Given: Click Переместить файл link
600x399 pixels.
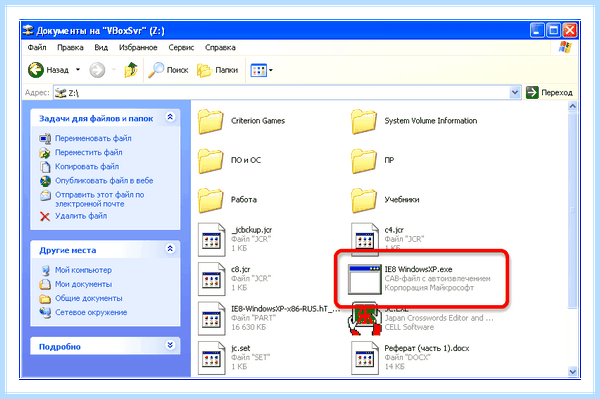Looking at the screenshot, I should [x=88, y=152].
